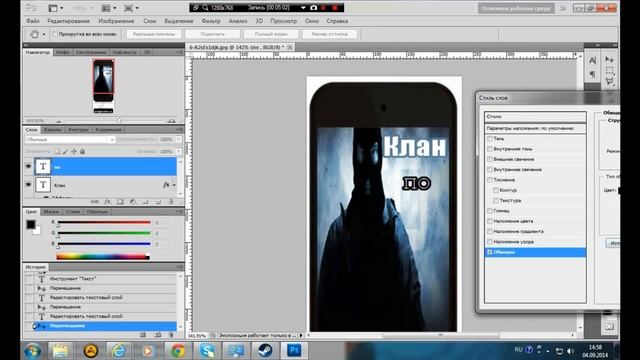640x360 pixels.
Task: Click the Реальные пикселы button
Action: click(153, 34)
